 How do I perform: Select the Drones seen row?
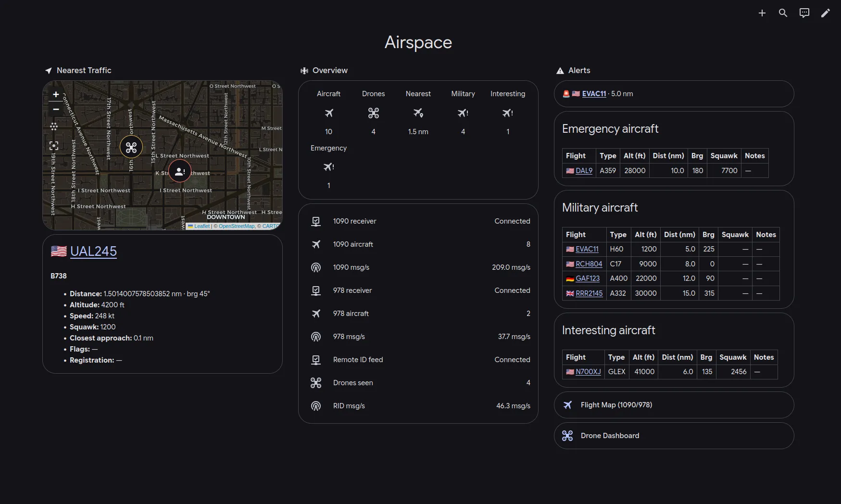418,383
